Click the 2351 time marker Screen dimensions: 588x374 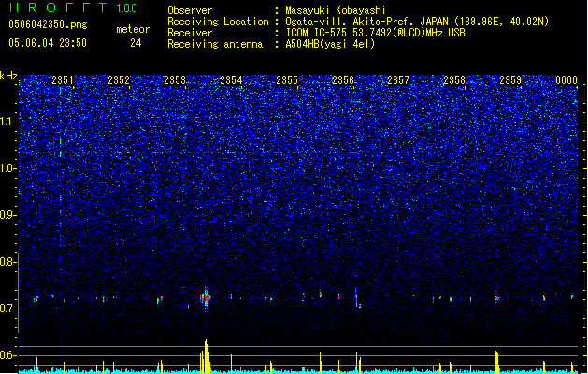63,80
